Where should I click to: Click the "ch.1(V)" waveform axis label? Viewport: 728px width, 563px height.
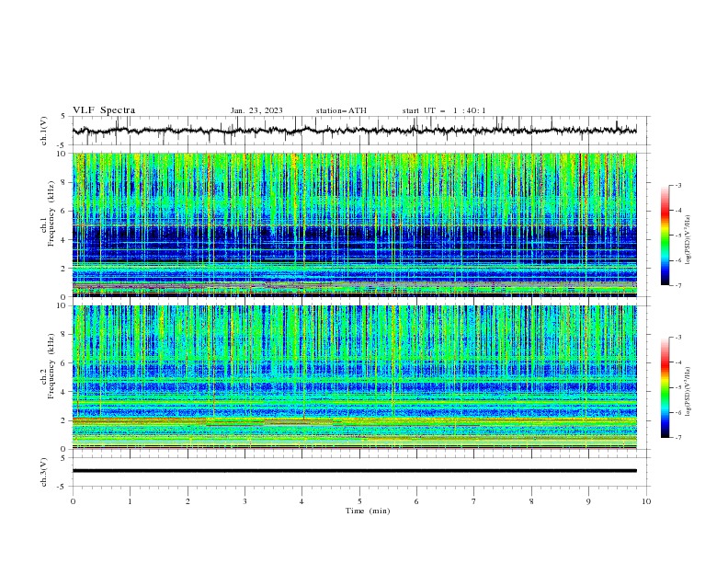44,131
